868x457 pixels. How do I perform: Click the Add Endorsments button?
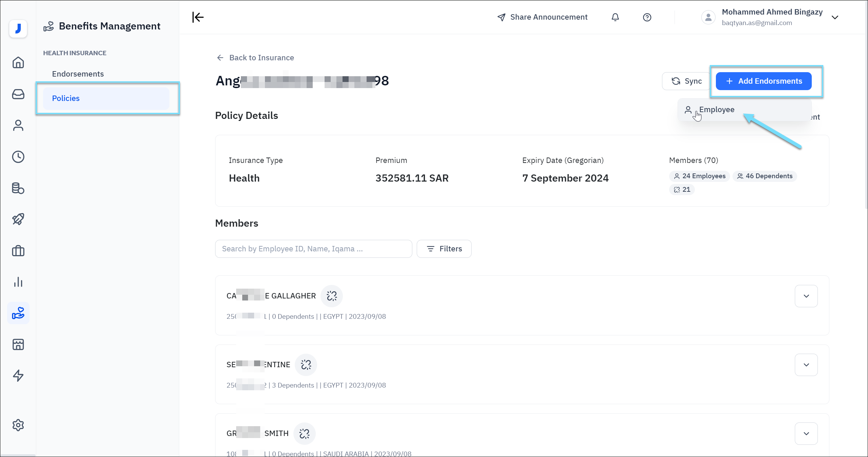(763, 81)
